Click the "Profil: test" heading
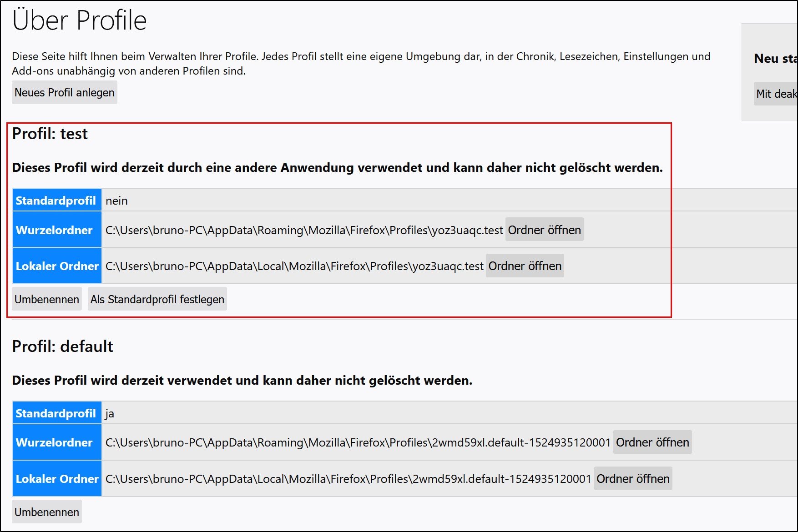Image resolution: width=798 pixels, height=532 pixels. 50,134
